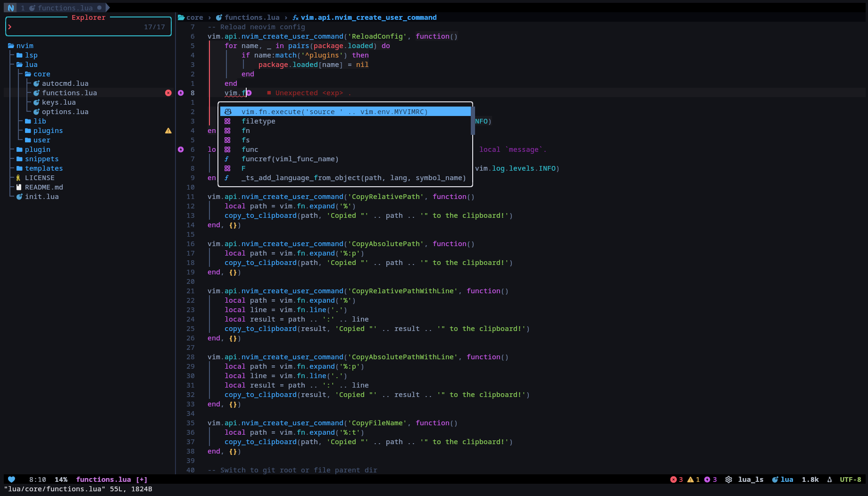Image resolution: width=868 pixels, height=496 pixels.
Task: Click the hint count 3 in statusline
Action: (x=710, y=479)
